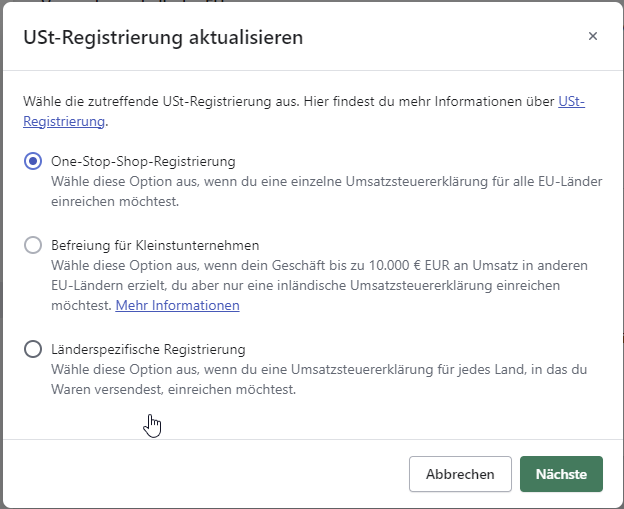Select the One-Stop-Shop-Registrierung radio button
The image size is (624, 509).
pyautogui.click(x=34, y=161)
